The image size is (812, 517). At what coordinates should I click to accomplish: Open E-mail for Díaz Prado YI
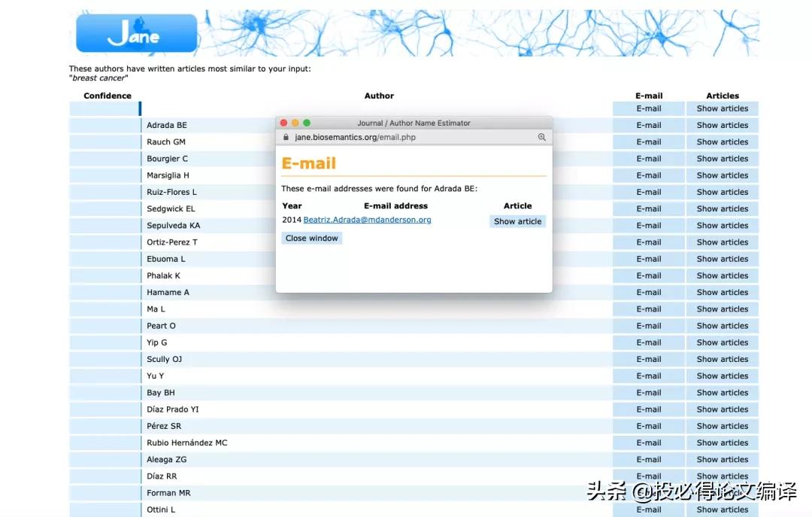[x=649, y=409]
